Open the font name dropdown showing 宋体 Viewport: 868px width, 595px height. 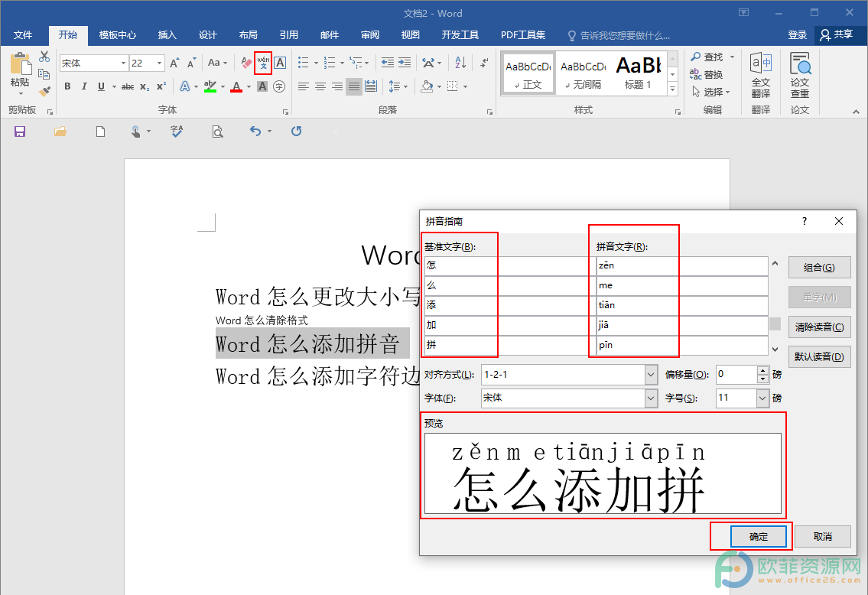tap(123, 63)
